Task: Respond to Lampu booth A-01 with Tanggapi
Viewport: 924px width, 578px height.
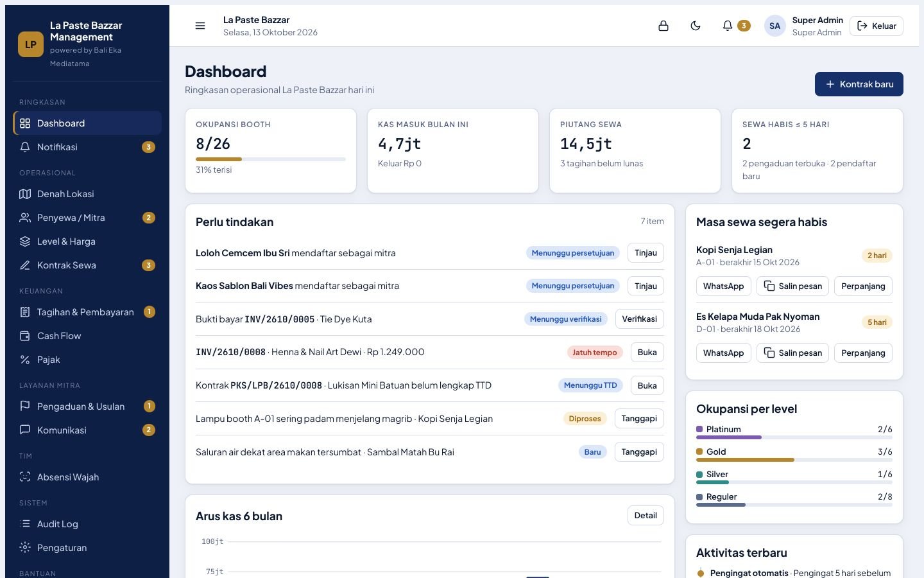Action: click(x=639, y=419)
